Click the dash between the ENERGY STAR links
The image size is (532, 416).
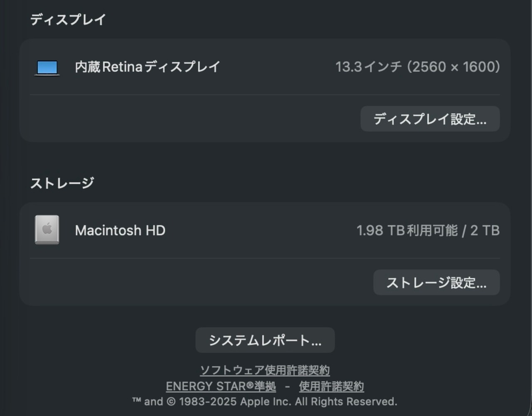click(x=287, y=386)
